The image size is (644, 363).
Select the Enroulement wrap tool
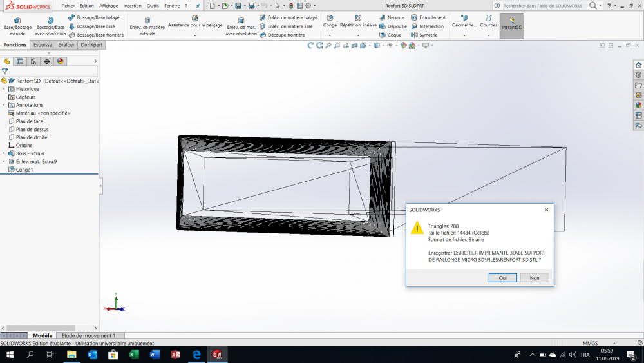pyautogui.click(x=428, y=17)
